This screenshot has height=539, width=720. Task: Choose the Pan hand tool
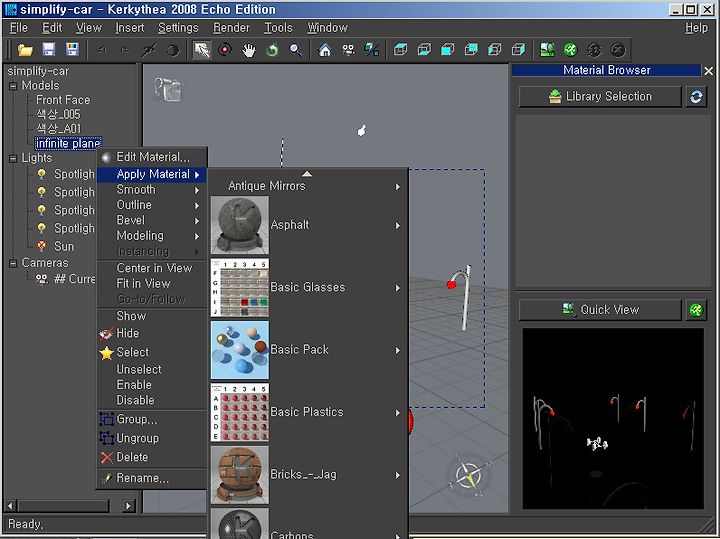tap(248, 50)
